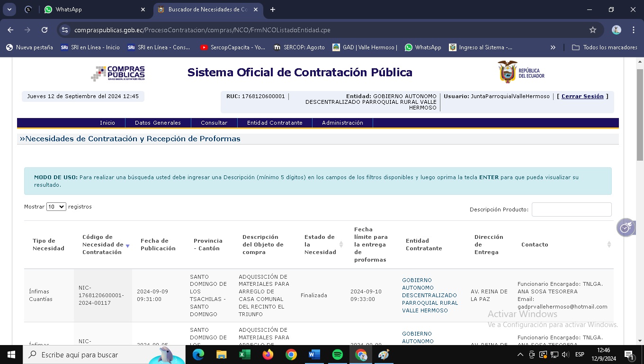Screen dimensions: 644x364
Task: Switch to the WhatsApp browser tab
Action: (95, 9)
